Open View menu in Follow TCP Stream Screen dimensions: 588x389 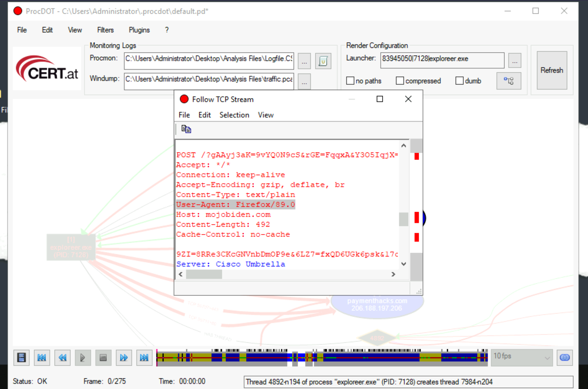point(266,115)
